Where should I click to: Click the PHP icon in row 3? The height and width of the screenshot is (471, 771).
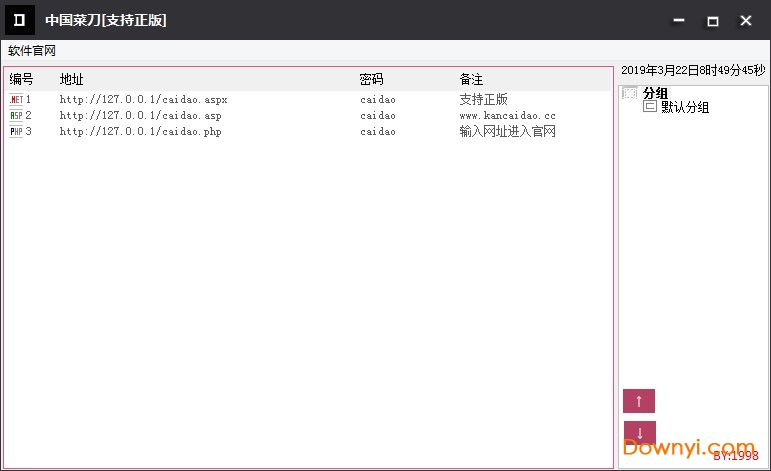point(16,131)
